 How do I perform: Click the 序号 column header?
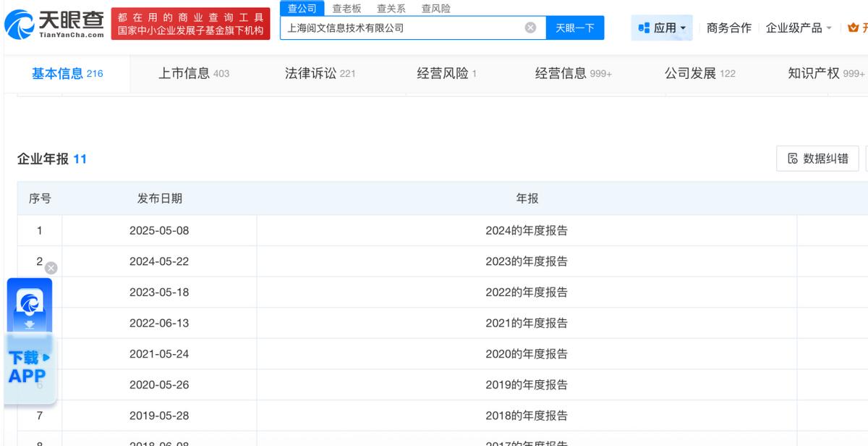(40, 198)
